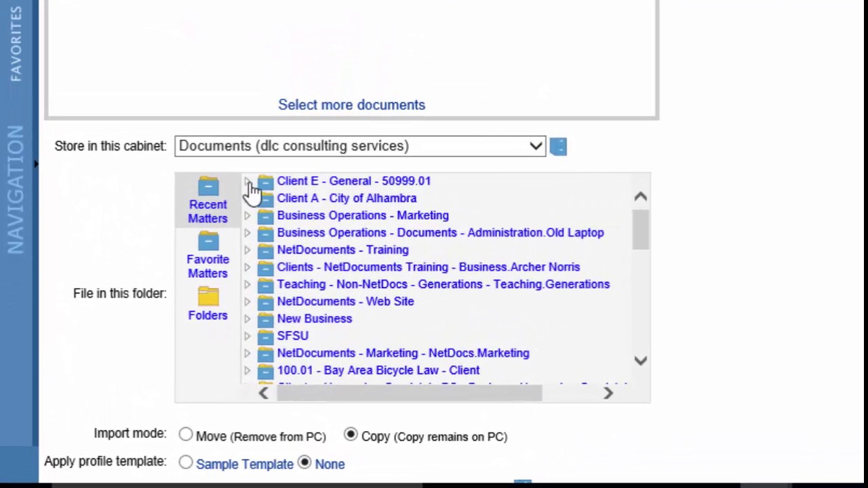This screenshot has height=488, width=868.
Task: Select the New Business matter
Action: [314, 319]
